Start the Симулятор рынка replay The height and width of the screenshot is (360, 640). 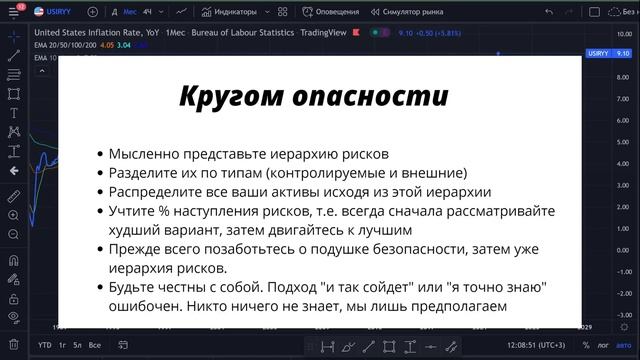[x=407, y=12]
